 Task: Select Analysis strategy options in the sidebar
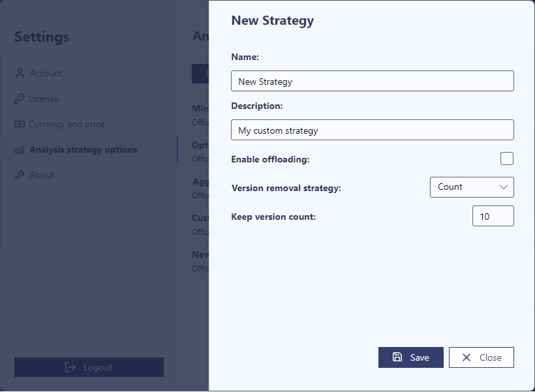[83, 149]
